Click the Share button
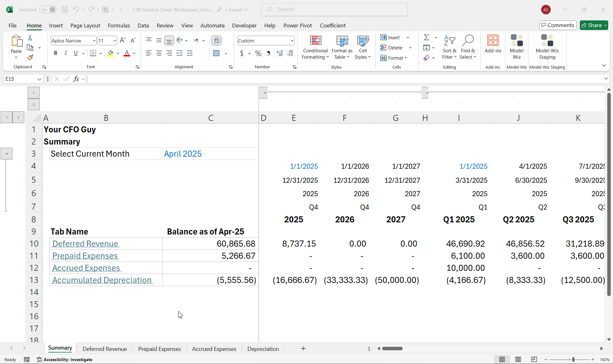Viewport: 613px width, 364px height. pyautogui.click(x=594, y=25)
